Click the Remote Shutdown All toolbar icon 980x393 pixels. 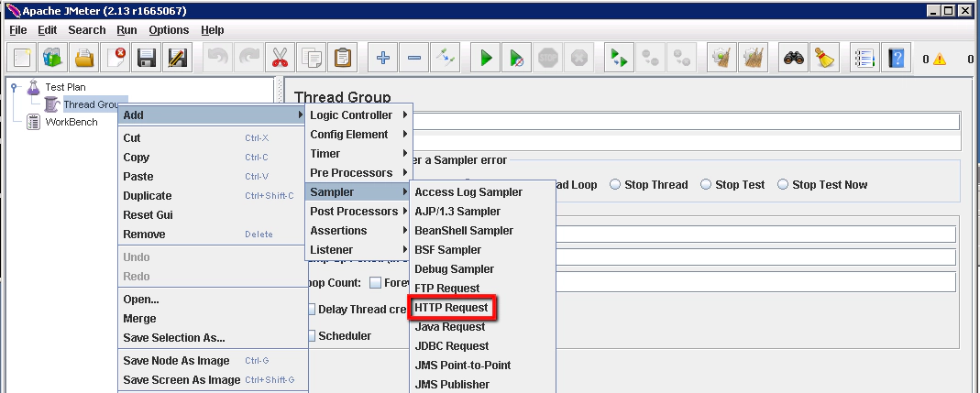tap(681, 58)
